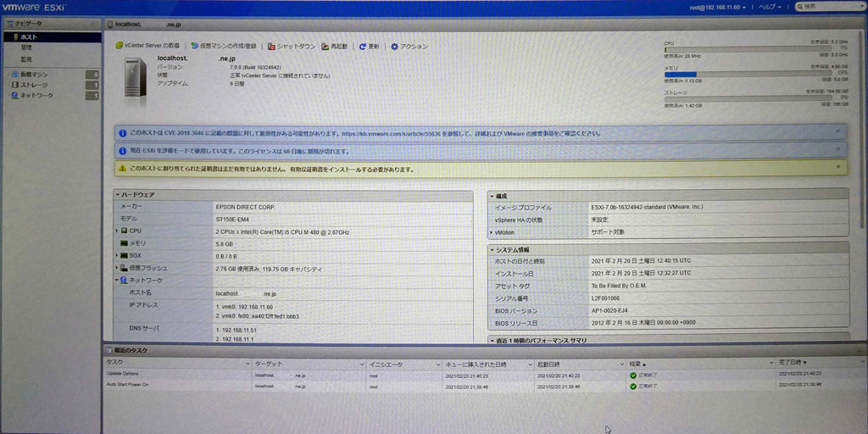
Task: Collapse the ネットワーク row in hardware
Action: tap(117, 281)
